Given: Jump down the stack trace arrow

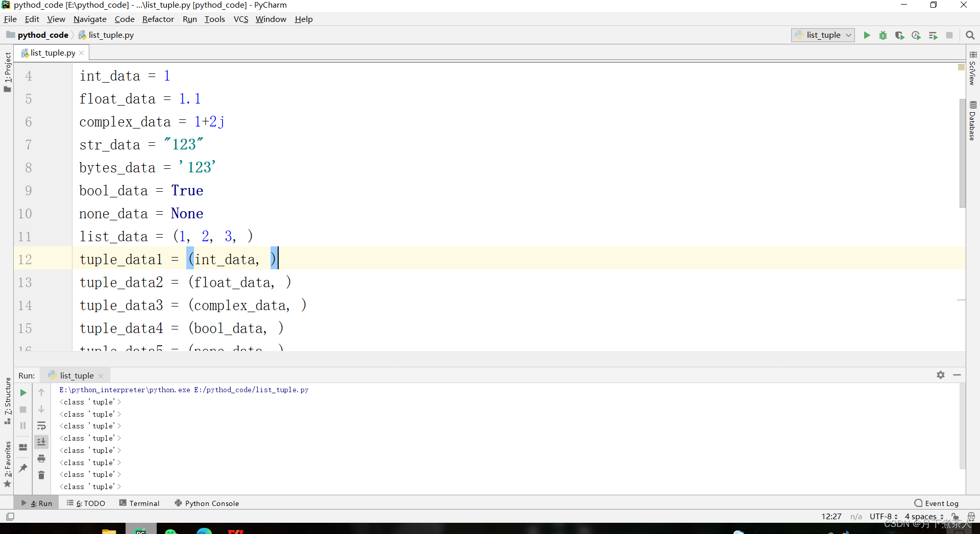Looking at the screenshot, I should [x=41, y=409].
